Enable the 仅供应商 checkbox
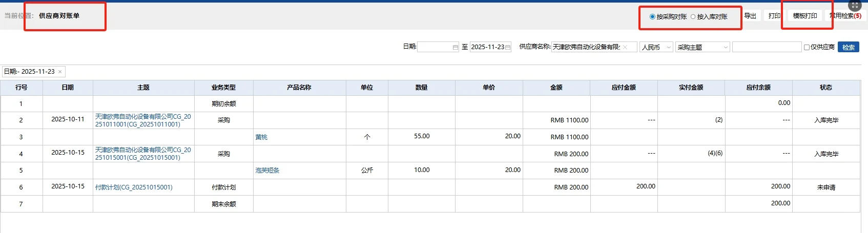 [x=807, y=47]
